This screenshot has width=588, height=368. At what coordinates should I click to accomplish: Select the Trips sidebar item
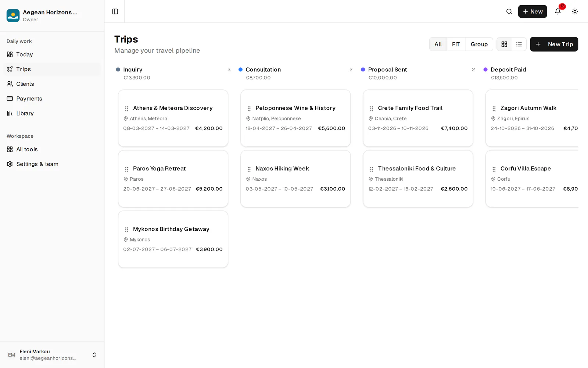click(52, 69)
